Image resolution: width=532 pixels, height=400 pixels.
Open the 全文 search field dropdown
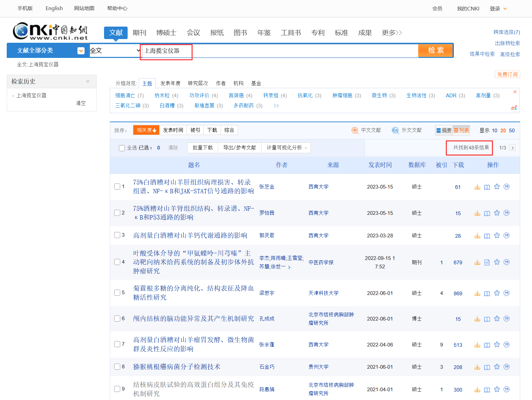[x=115, y=51]
